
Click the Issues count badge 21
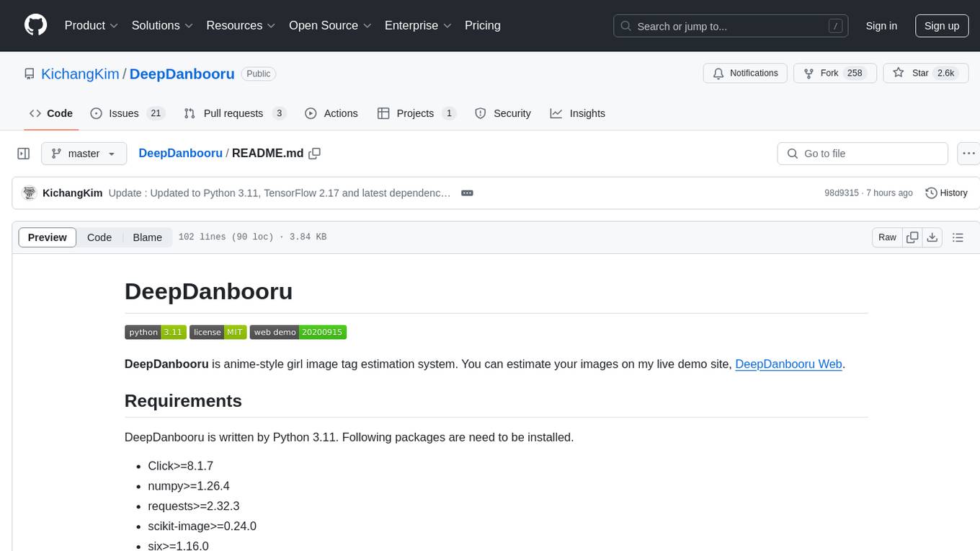click(156, 113)
